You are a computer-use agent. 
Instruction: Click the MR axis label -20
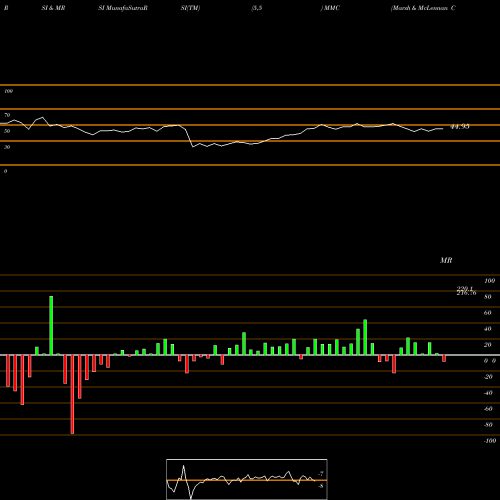click(488, 377)
